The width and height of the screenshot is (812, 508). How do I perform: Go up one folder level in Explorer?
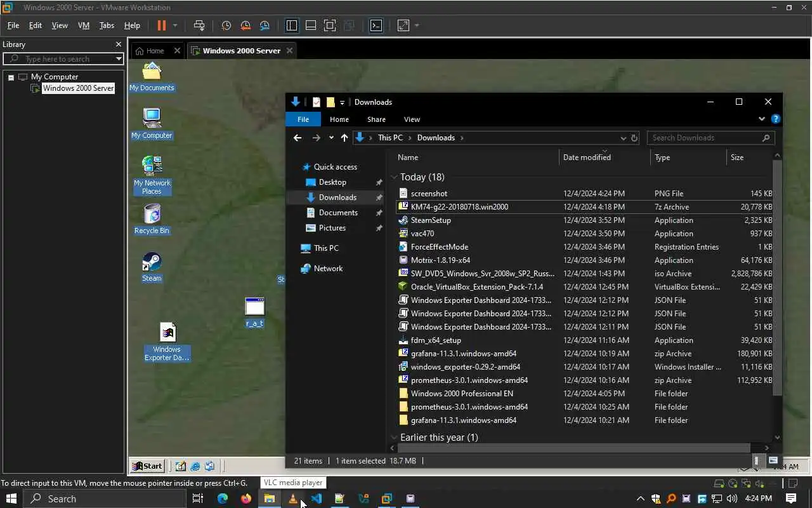click(x=344, y=138)
